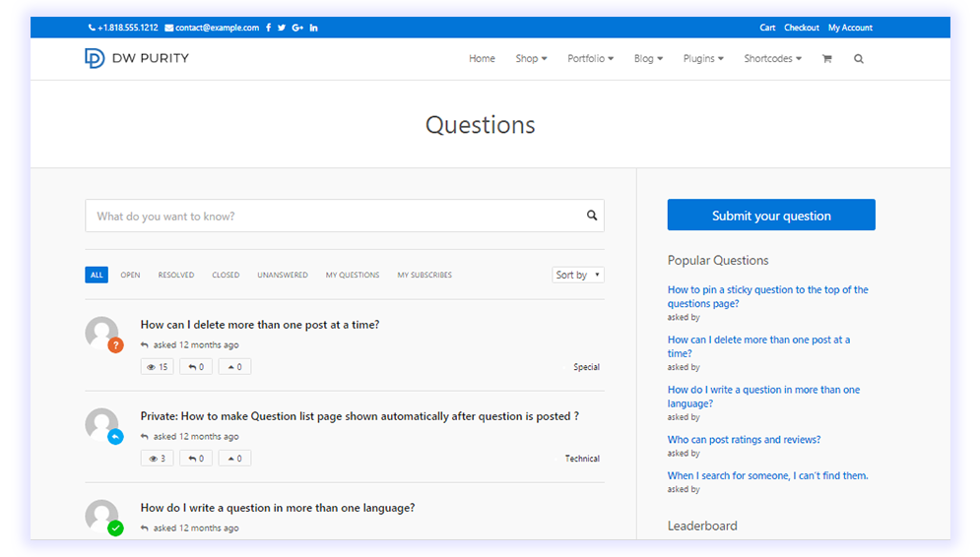The image size is (980, 557).
Task: Open the Sort by dropdown
Action: click(x=578, y=275)
